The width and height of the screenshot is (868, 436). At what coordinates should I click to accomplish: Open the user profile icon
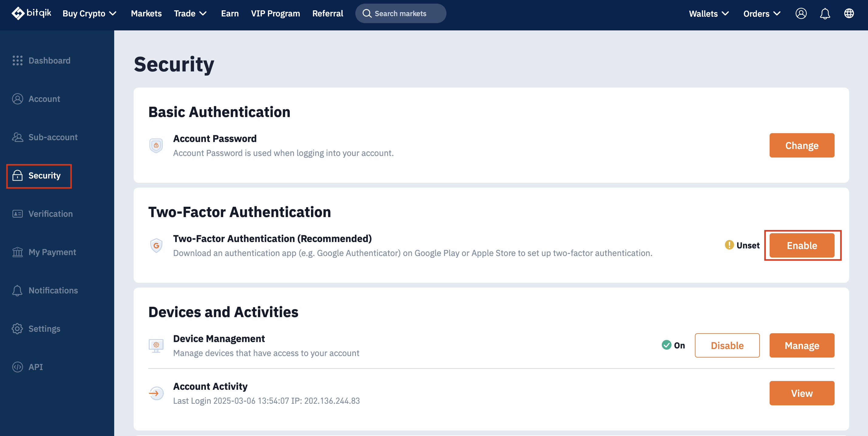coord(801,13)
